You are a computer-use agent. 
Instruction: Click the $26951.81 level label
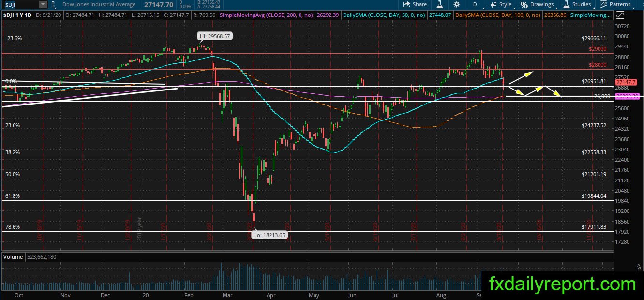click(594, 82)
